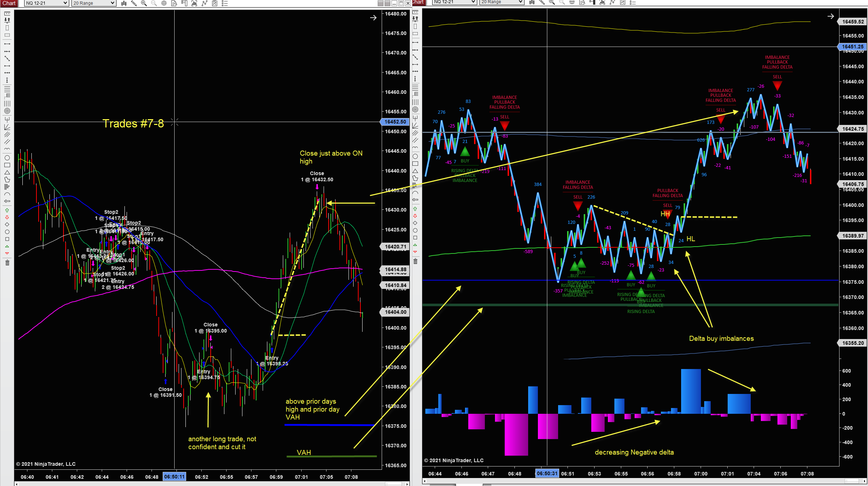Select Fibonacci Circle tool in left chart
The image size is (868, 486).
click(7, 111)
